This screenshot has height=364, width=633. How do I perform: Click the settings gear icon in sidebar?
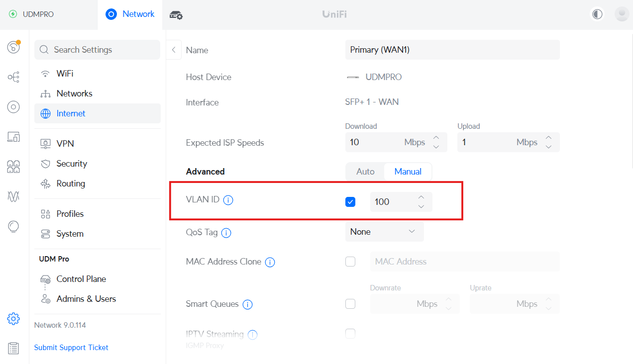pyautogui.click(x=13, y=319)
